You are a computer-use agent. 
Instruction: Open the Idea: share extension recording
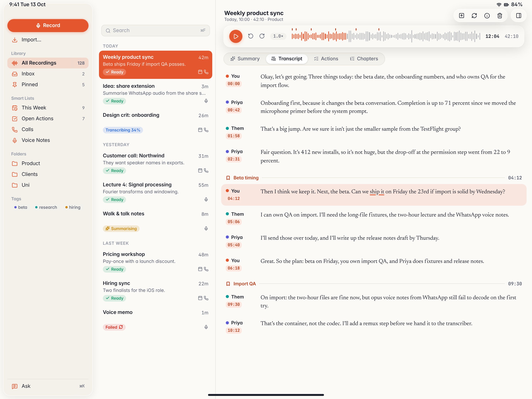155,94
